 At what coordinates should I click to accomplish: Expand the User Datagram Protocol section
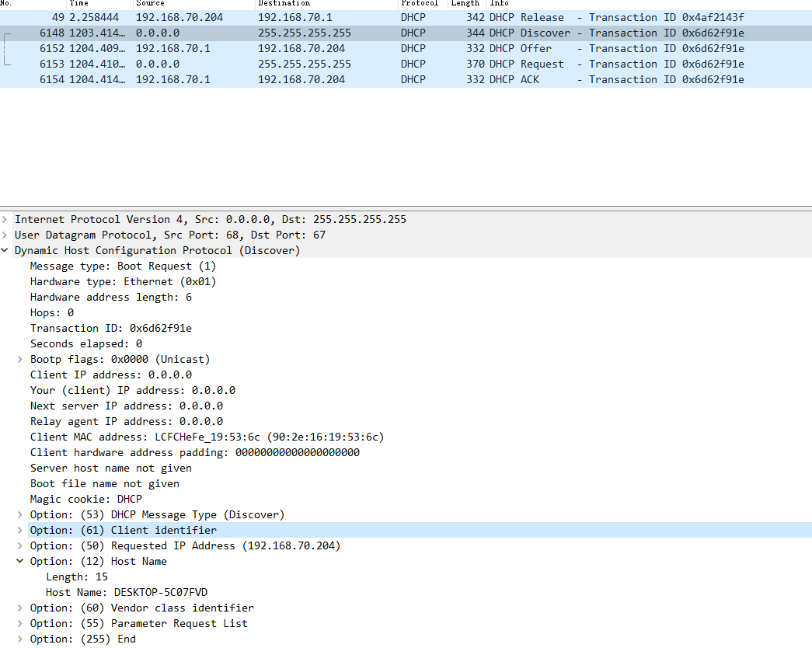click(5, 235)
